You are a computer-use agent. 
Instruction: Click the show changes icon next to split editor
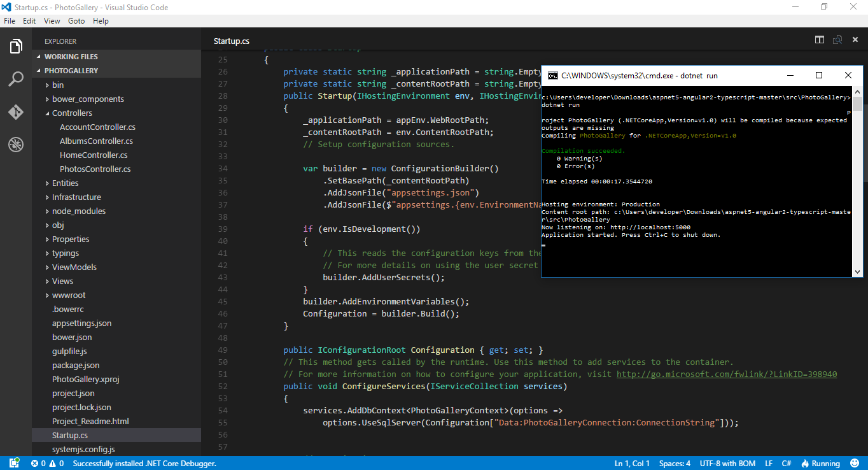[x=837, y=40]
